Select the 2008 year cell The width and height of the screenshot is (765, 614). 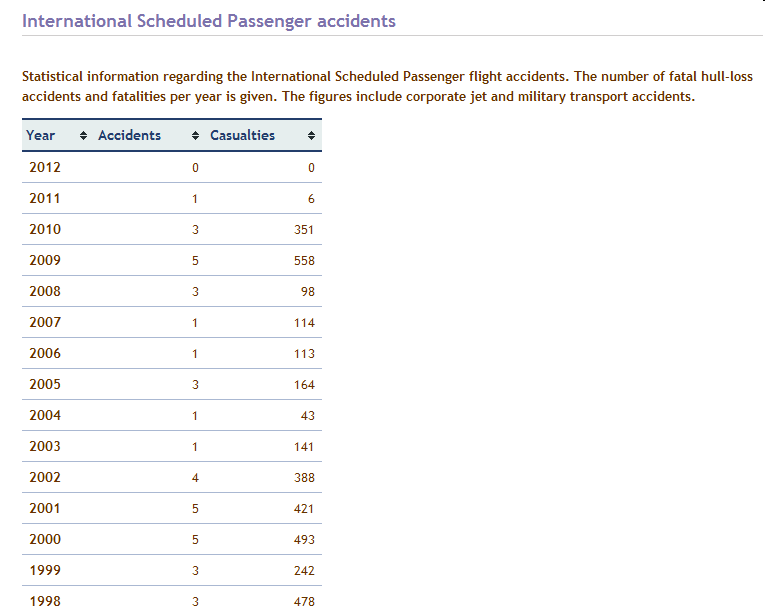tap(45, 291)
